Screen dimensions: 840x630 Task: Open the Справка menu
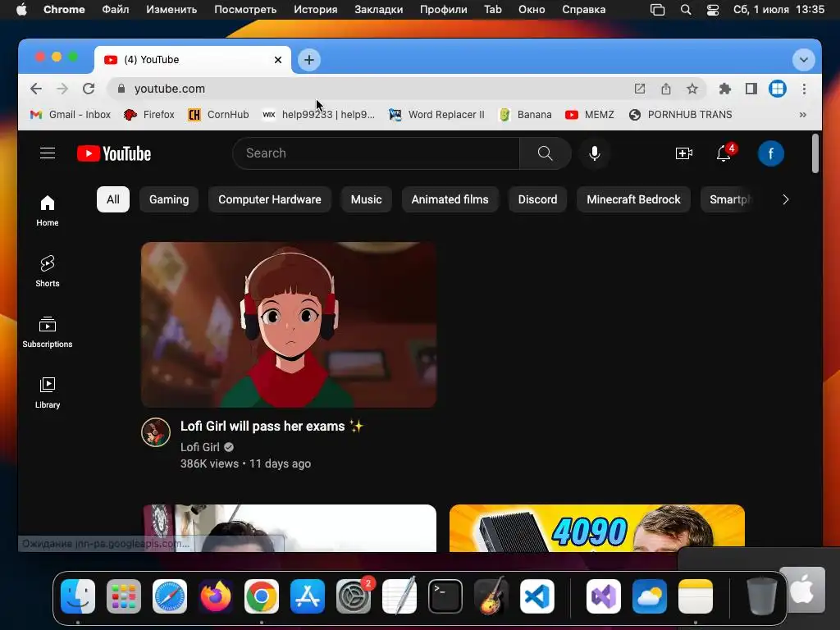pyautogui.click(x=584, y=10)
